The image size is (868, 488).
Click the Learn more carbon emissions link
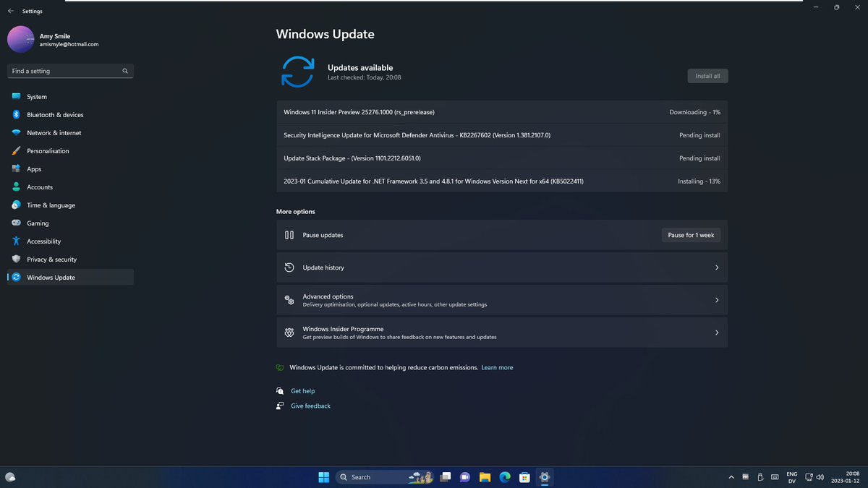[497, 367]
